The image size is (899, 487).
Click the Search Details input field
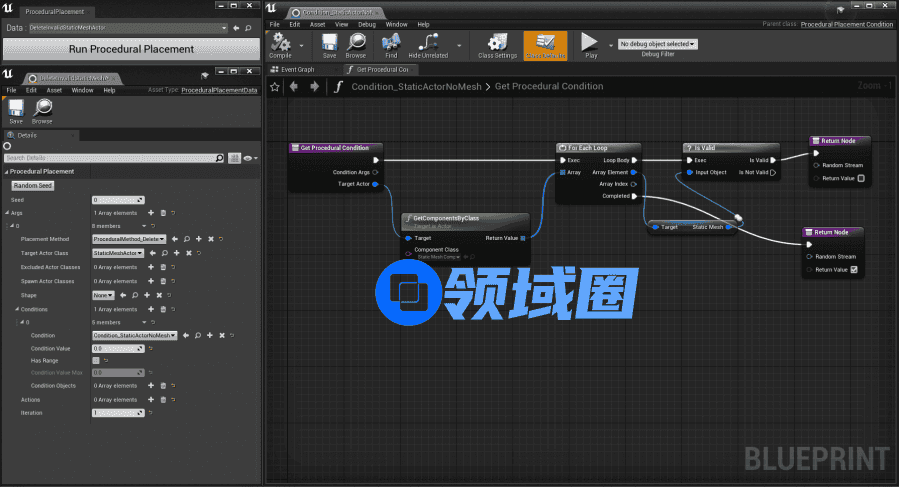[110, 158]
